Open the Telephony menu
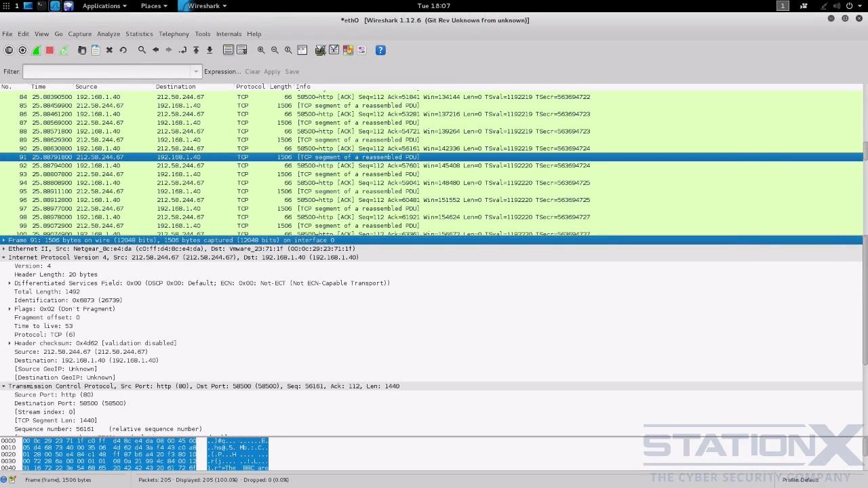The image size is (868, 488). (x=174, y=34)
